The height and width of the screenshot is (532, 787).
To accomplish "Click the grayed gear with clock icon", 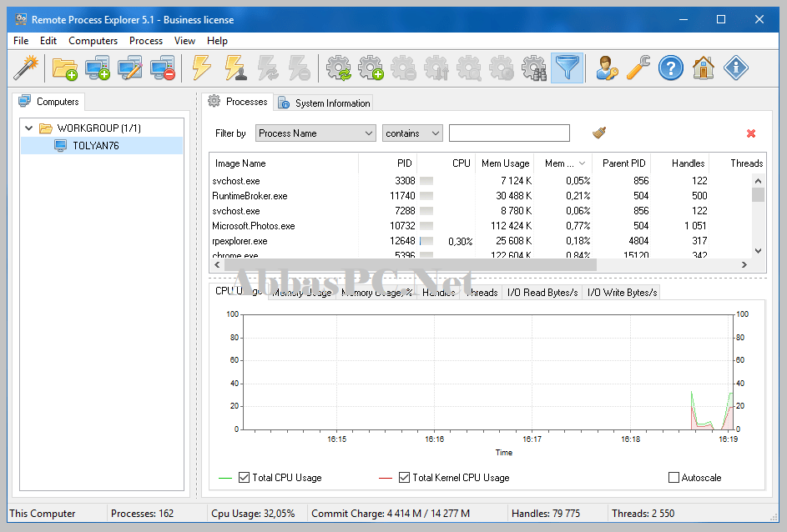I will coord(502,68).
